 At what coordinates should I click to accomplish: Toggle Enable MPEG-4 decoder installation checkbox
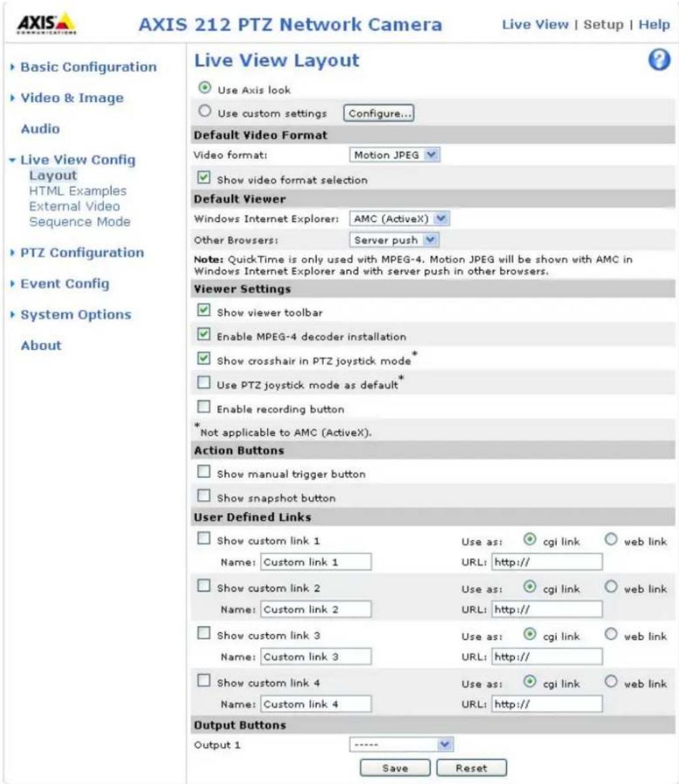[203, 335]
